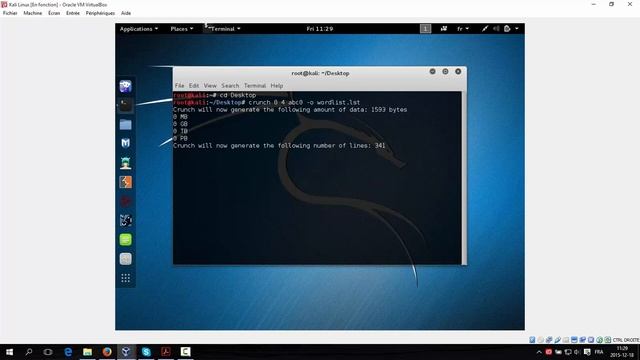640x360 pixels.
Task: Open the terminal Search menu
Action: point(230,85)
